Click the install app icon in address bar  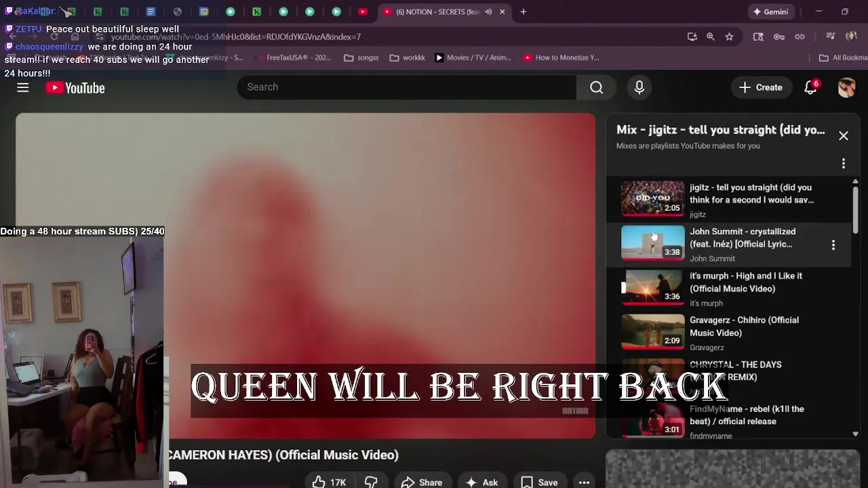(x=692, y=37)
